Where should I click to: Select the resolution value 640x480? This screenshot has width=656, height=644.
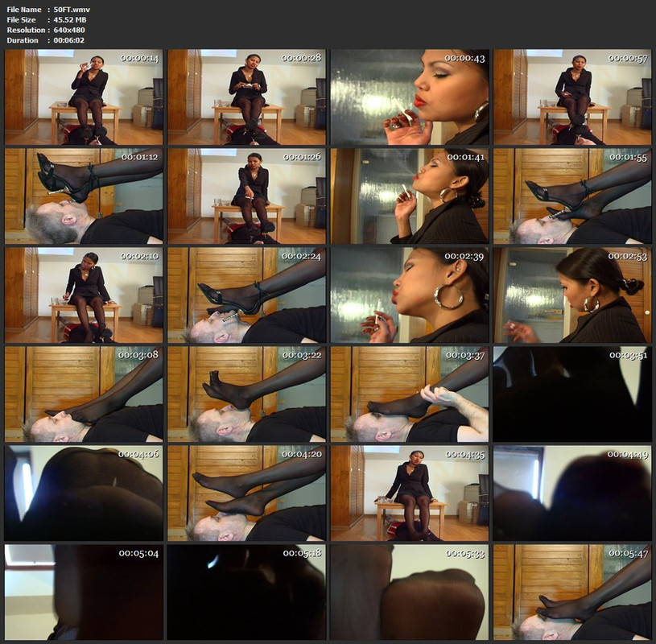(x=69, y=30)
